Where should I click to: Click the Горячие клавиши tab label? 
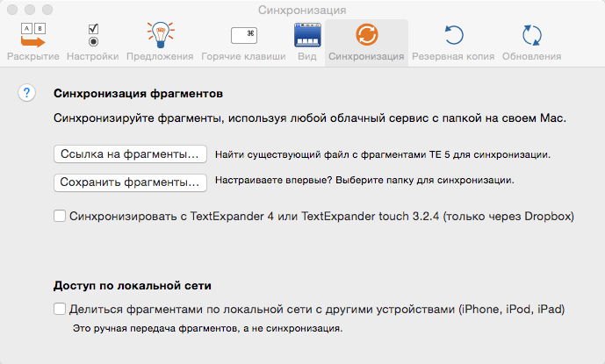click(243, 56)
